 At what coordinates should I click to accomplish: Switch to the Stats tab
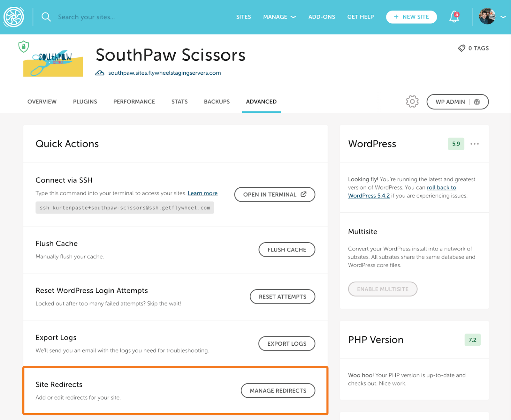click(179, 101)
